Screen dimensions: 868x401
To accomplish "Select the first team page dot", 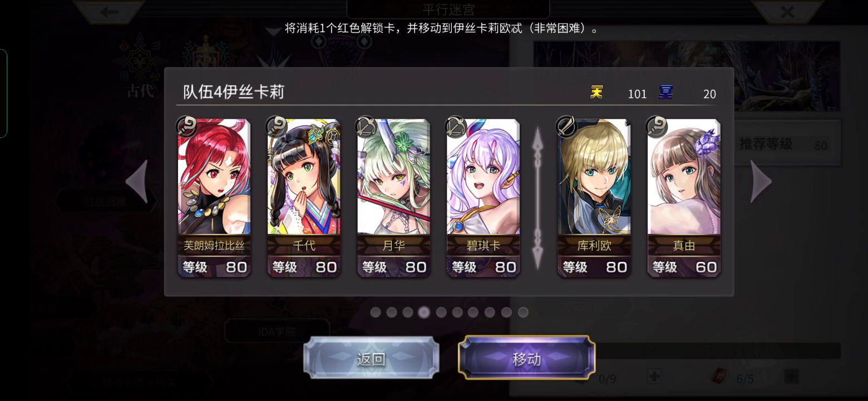I will point(376,312).
